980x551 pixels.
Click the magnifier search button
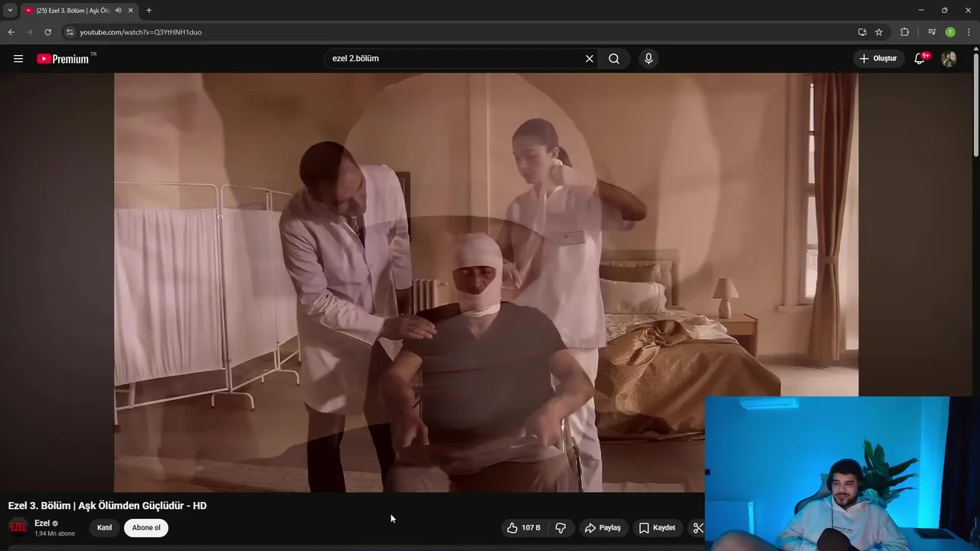click(614, 59)
